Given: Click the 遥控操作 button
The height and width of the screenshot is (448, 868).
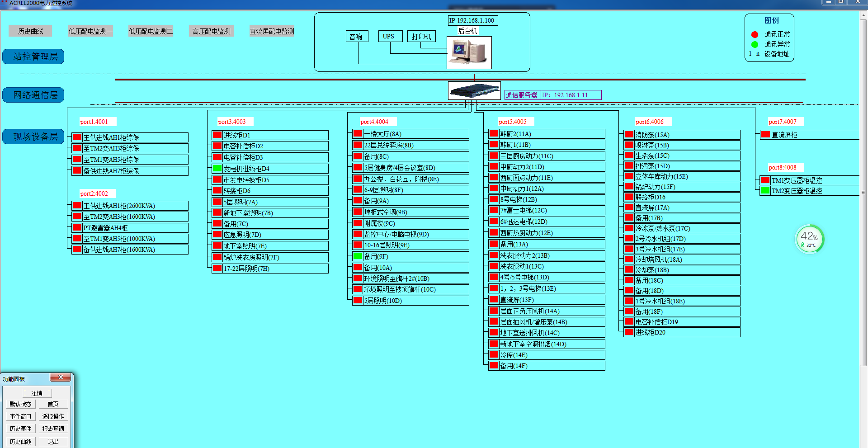Looking at the screenshot, I should [x=53, y=416].
